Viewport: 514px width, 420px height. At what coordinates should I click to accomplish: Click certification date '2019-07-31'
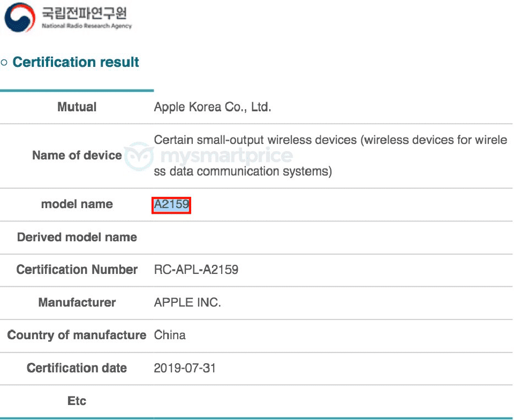point(185,368)
